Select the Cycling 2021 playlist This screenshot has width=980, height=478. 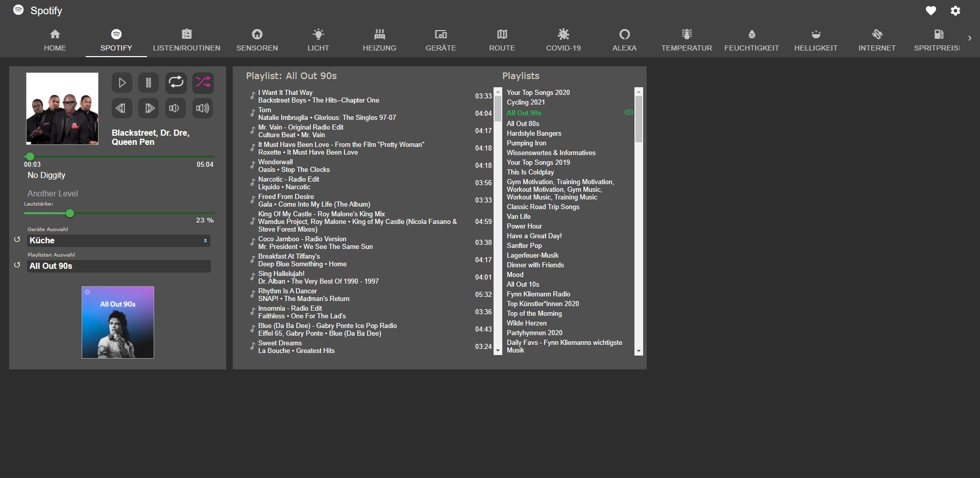tap(526, 102)
